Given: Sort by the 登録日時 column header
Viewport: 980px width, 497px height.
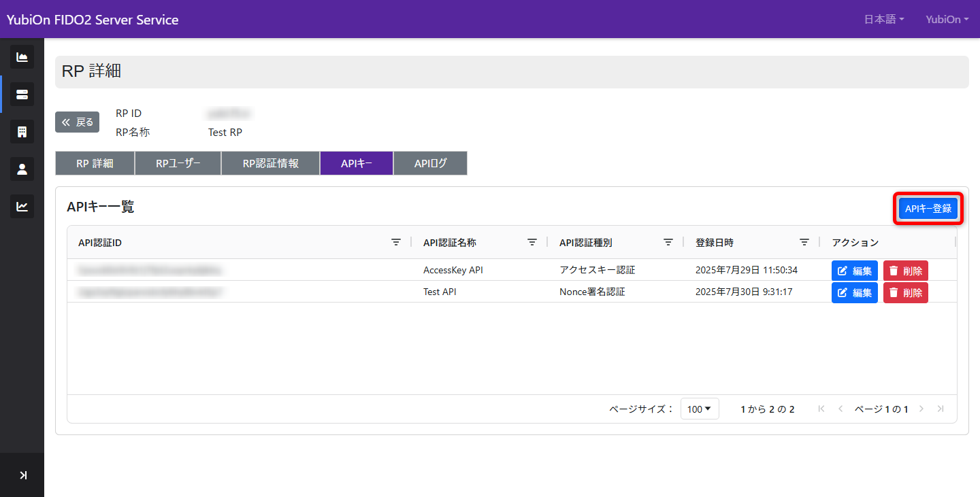Looking at the screenshot, I should pyautogui.click(x=715, y=242).
